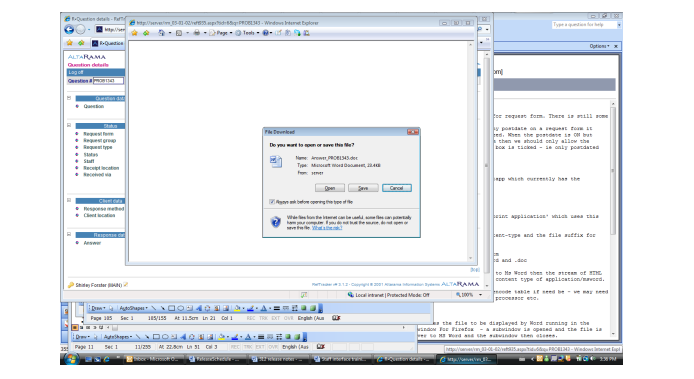Screen dimensions: 694x379
Task: Click the Favorites star in the popup window
Action: coord(135,33)
